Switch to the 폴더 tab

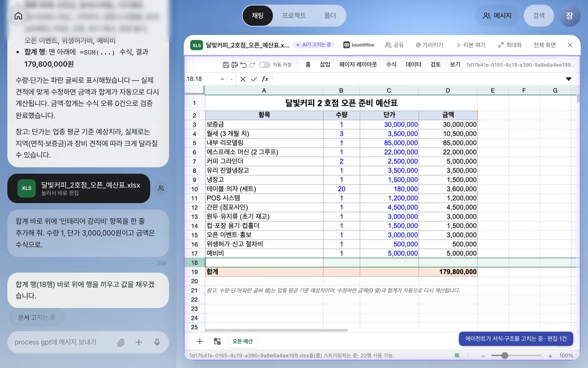pos(330,15)
